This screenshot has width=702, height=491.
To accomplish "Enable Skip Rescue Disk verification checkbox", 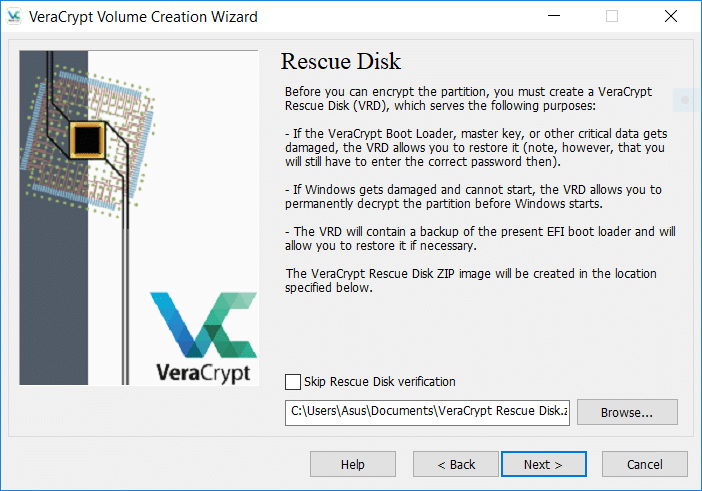I will [293, 382].
